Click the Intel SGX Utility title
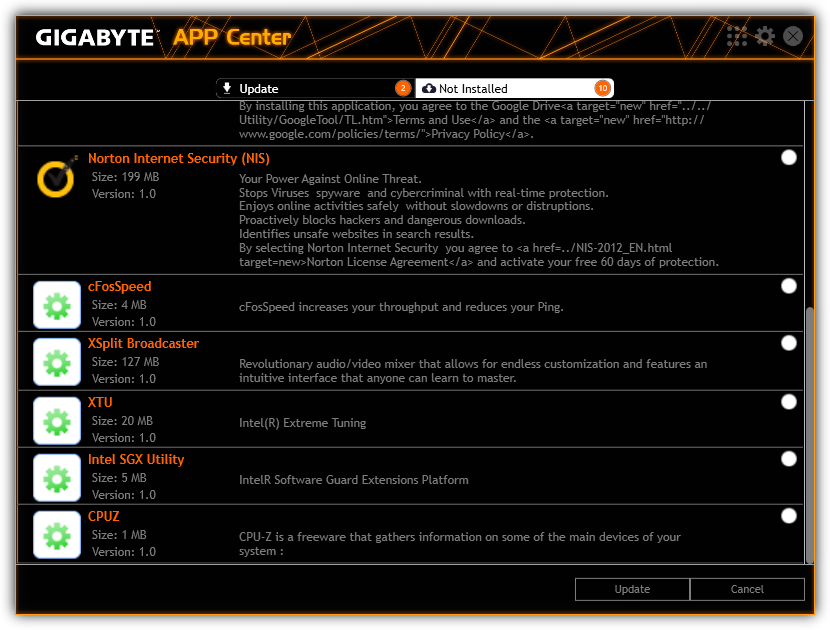 tap(136, 460)
